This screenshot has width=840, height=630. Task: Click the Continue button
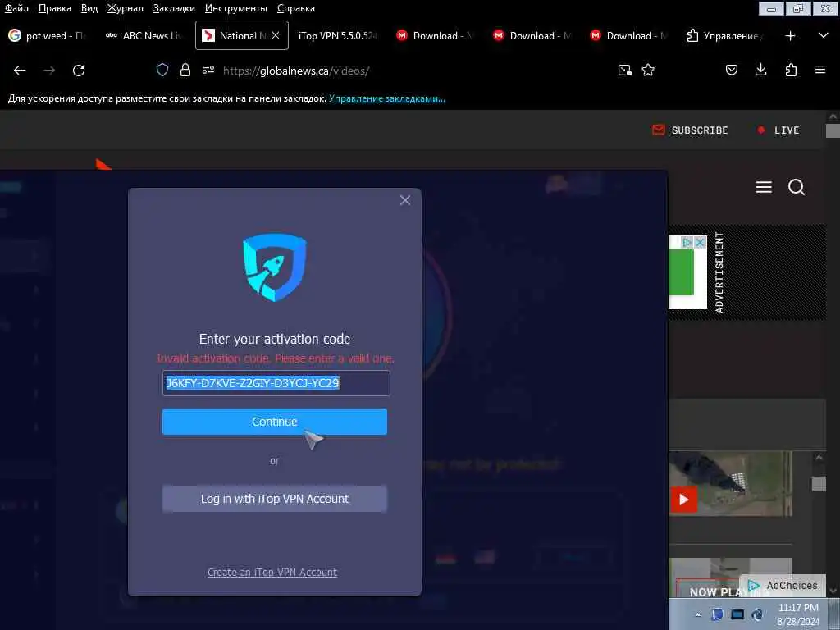click(x=275, y=422)
